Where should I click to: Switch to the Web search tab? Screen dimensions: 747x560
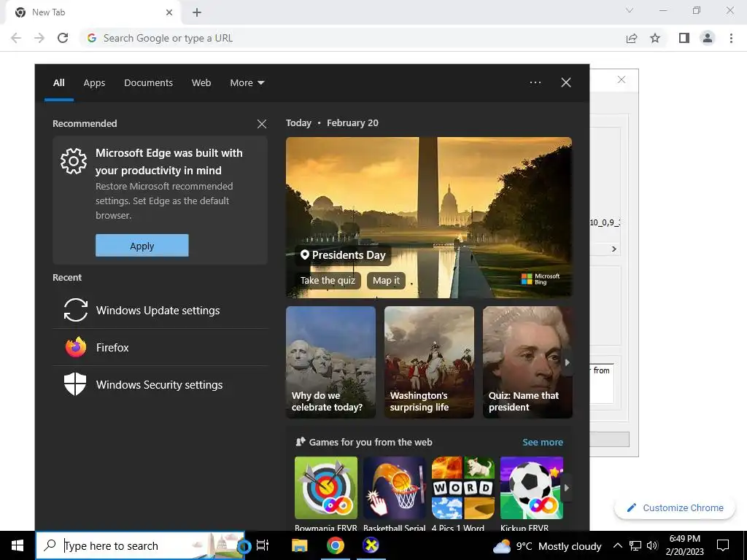[x=201, y=83]
